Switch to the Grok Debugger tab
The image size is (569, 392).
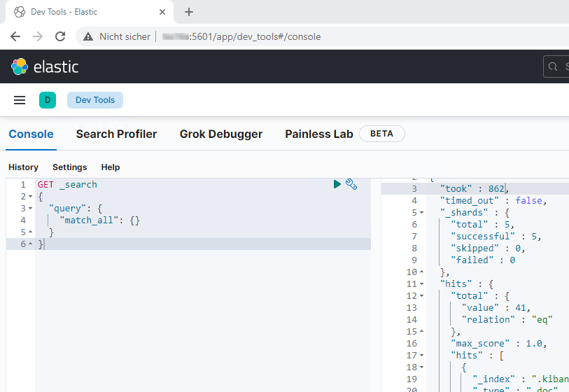click(x=221, y=134)
